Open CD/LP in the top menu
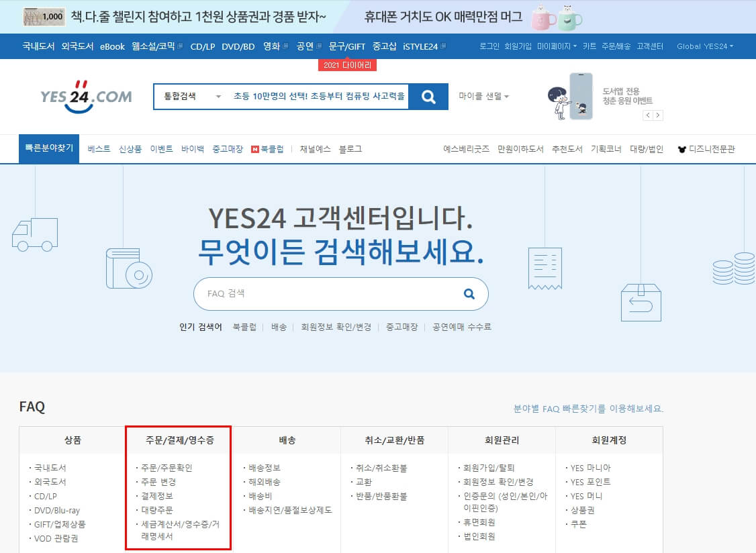 point(203,47)
